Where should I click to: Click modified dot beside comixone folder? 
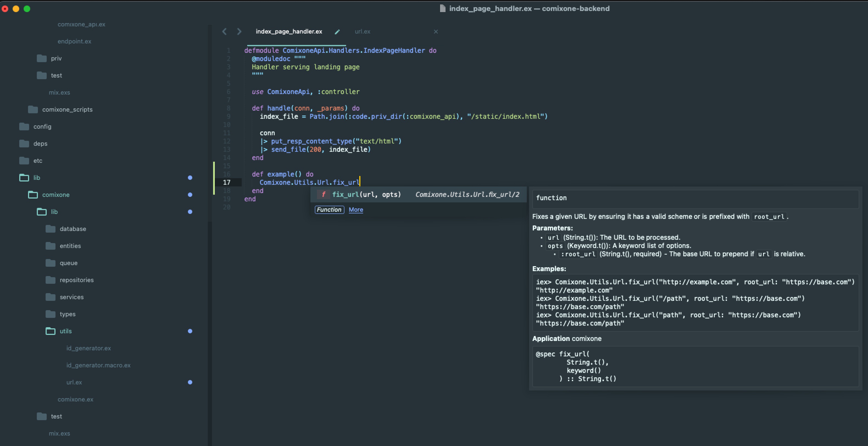click(190, 195)
